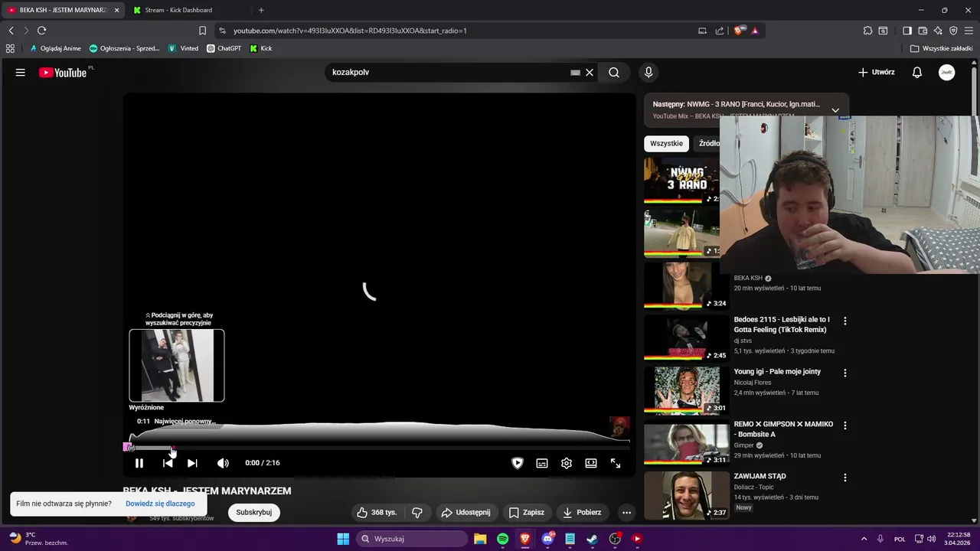Download video with Pobierz

[583, 513]
